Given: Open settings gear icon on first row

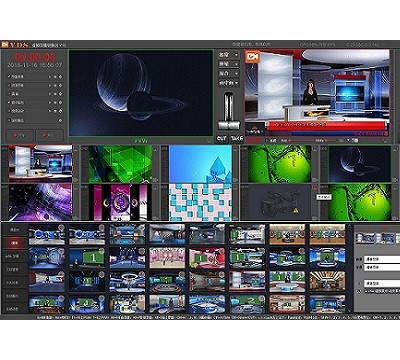Looking at the screenshot, I should click(x=60, y=77).
